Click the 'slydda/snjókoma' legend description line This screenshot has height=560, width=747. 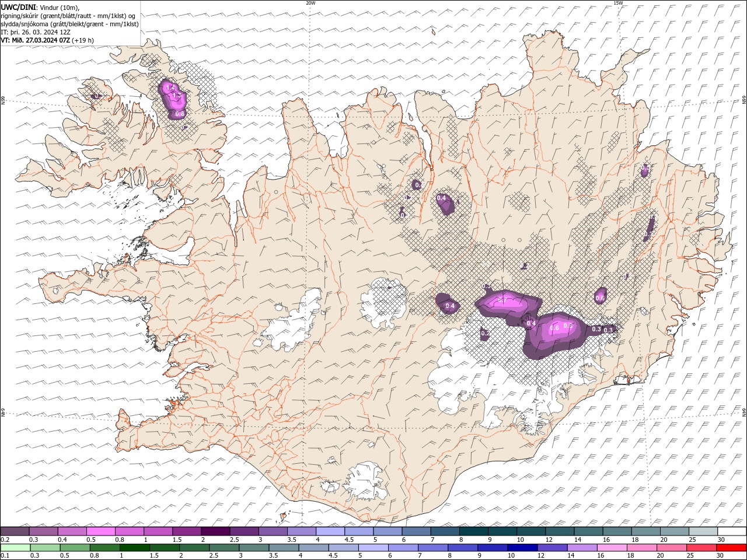coord(69,24)
